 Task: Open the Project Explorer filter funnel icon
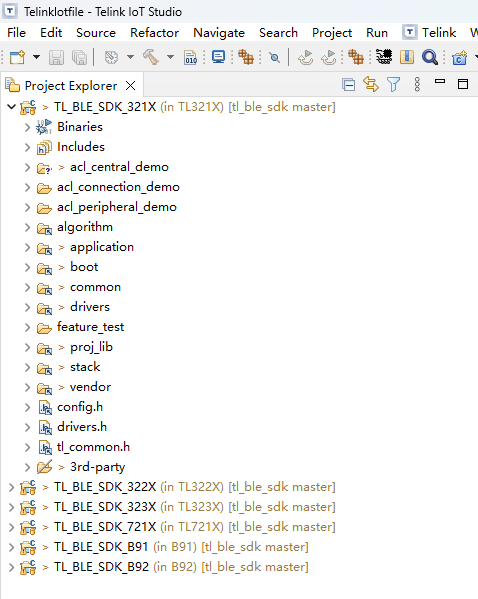pos(393,84)
